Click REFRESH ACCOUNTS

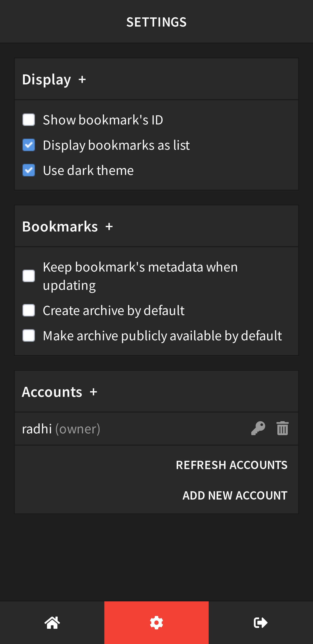pos(231,465)
